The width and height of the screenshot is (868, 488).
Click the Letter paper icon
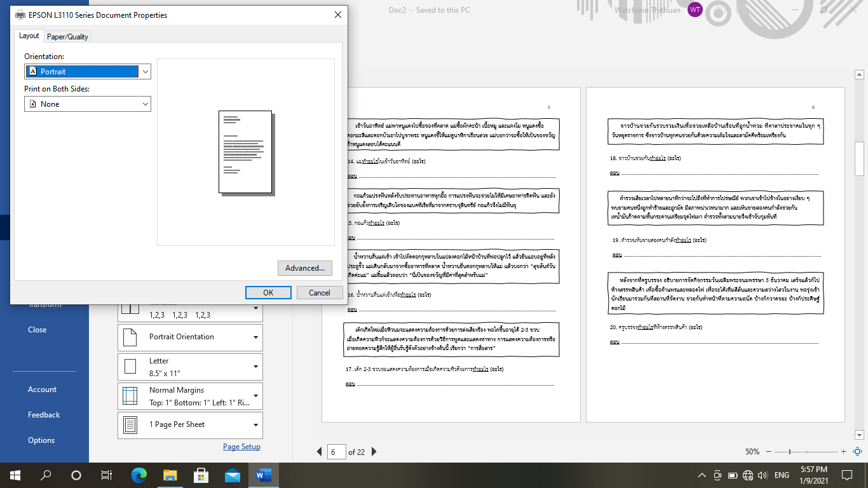click(130, 367)
